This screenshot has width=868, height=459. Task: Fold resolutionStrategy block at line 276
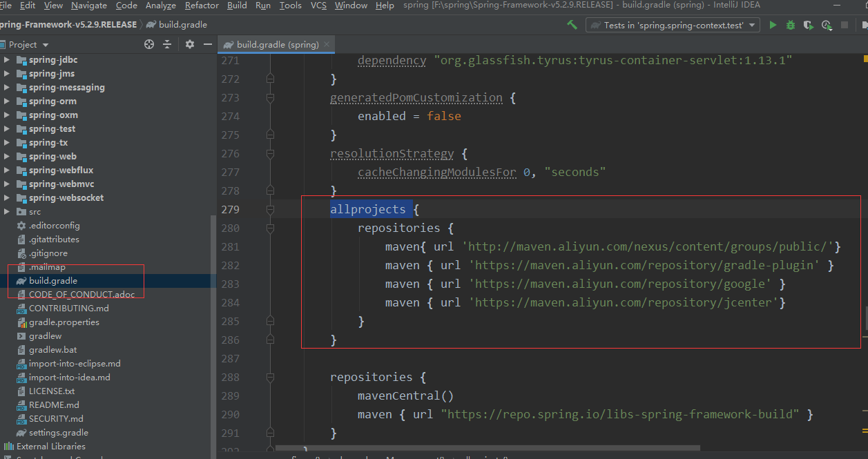pyautogui.click(x=270, y=153)
